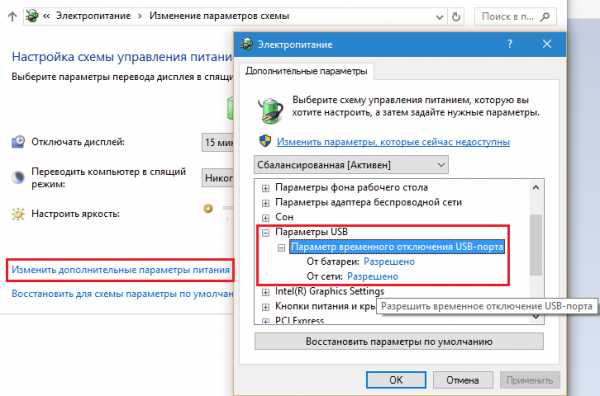Click the moon sleep mode icon

tap(18, 178)
